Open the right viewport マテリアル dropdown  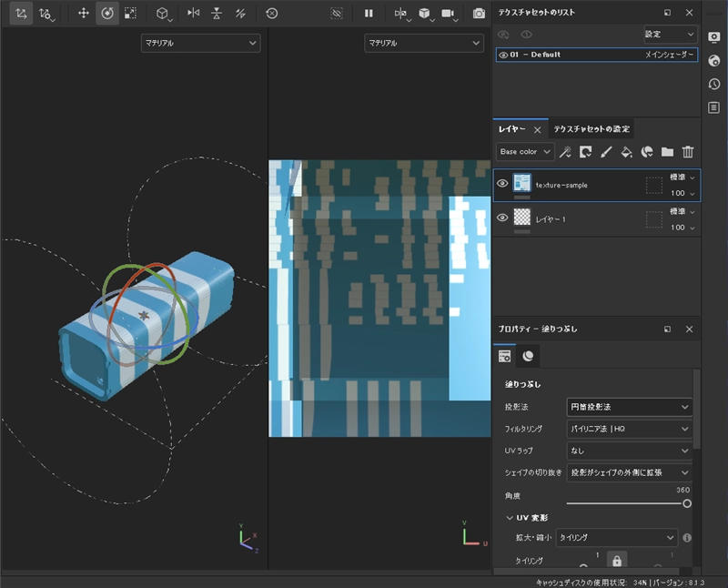424,43
